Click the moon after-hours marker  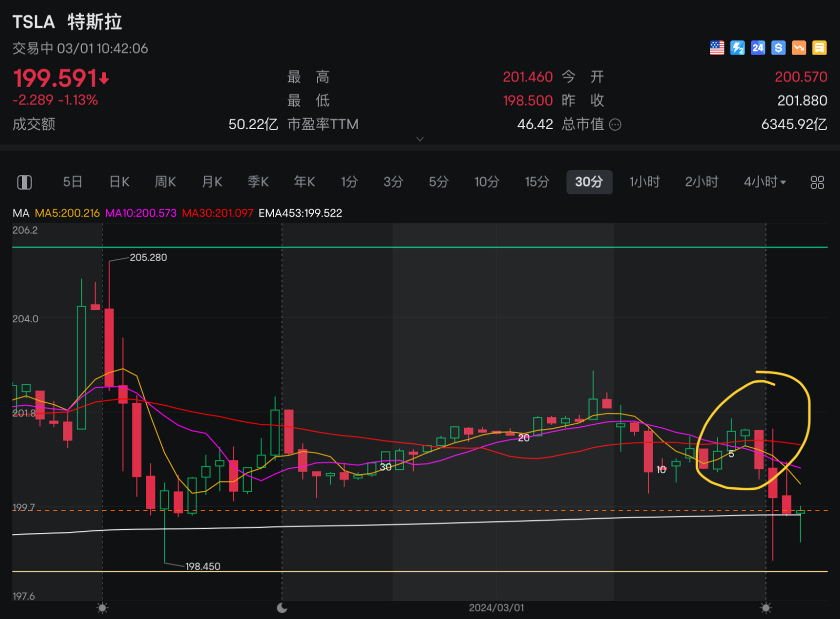tap(282, 607)
